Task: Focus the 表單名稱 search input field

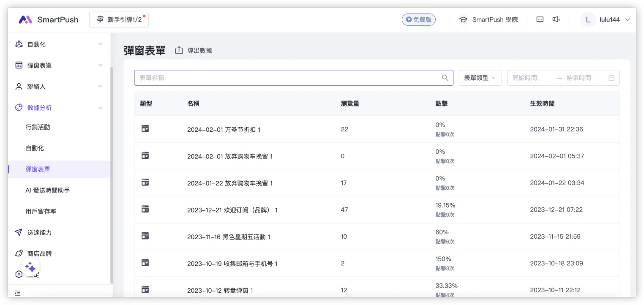Action: click(x=287, y=78)
